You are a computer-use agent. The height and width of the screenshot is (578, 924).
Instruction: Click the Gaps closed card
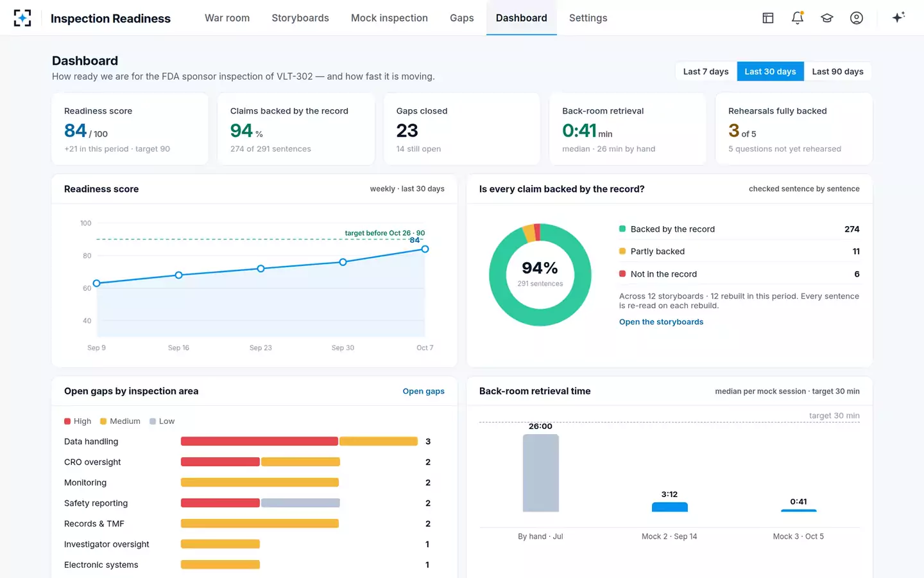point(462,129)
